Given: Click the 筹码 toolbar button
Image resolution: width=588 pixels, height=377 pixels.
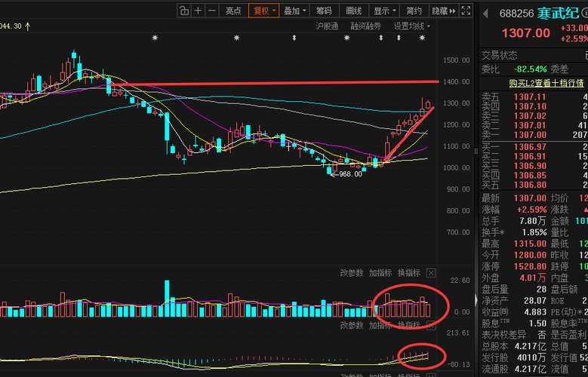Looking at the screenshot, I should pos(324,11).
